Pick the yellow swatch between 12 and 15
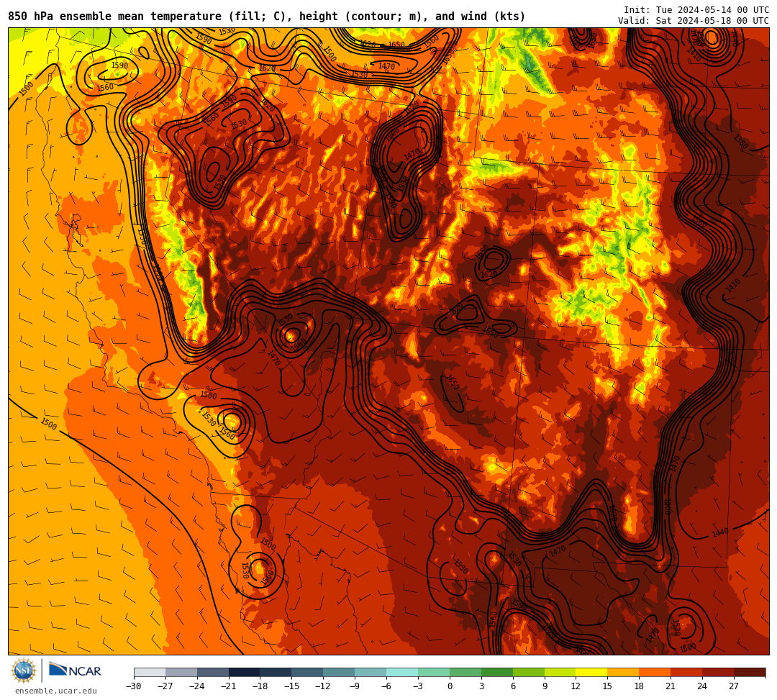The height and width of the screenshot is (700, 777). (592, 672)
